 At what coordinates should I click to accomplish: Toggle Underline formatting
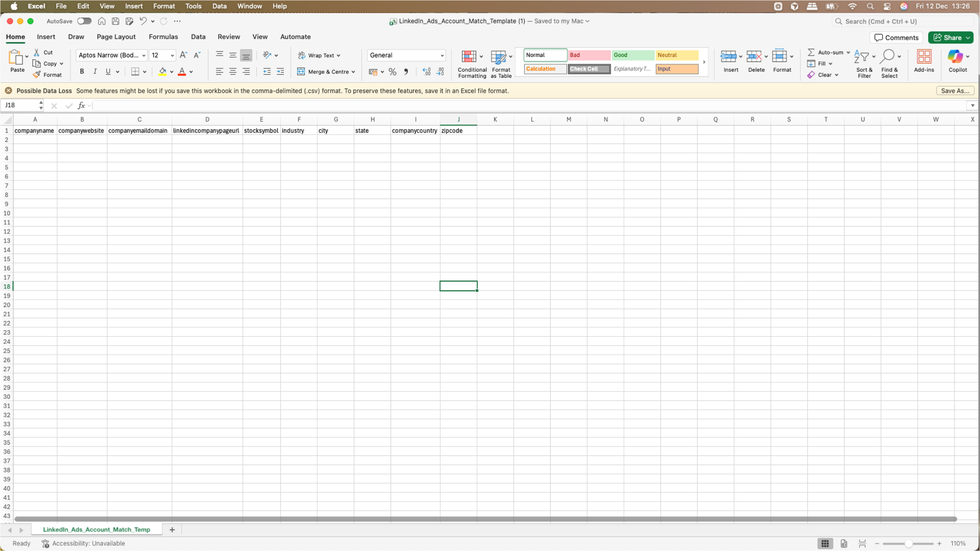point(108,71)
